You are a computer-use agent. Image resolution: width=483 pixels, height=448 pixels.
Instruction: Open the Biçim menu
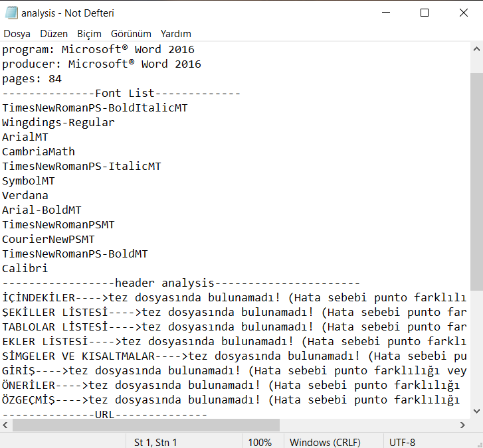tap(89, 34)
